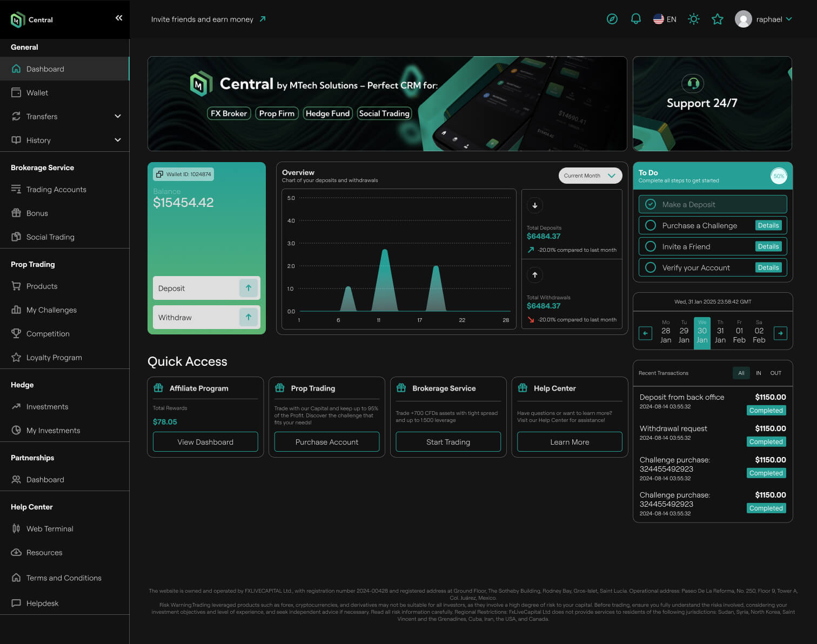Open Trading Accounts in sidebar
Viewport: 817px width, 644px height.
65,189
